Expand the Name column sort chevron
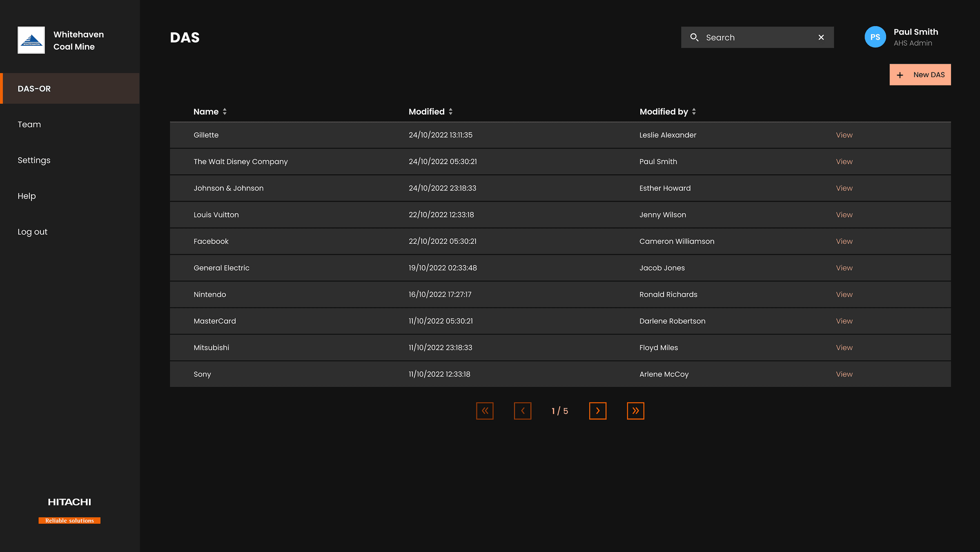This screenshot has height=552, width=980. click(225, 111)
